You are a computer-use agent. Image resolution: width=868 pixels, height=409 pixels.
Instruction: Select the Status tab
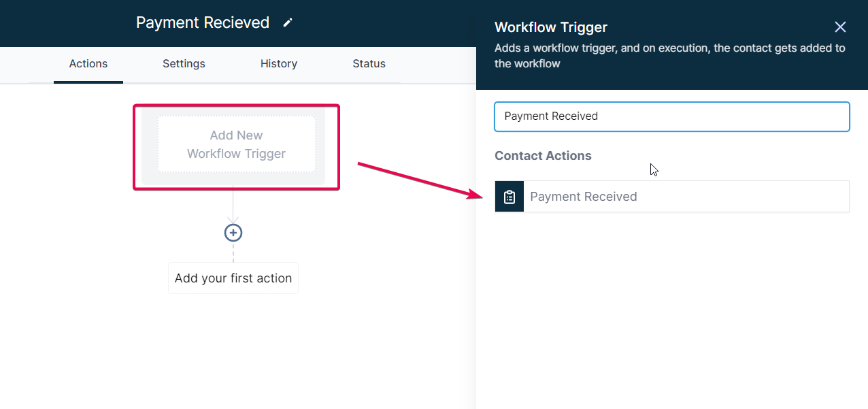pos(369,64)
